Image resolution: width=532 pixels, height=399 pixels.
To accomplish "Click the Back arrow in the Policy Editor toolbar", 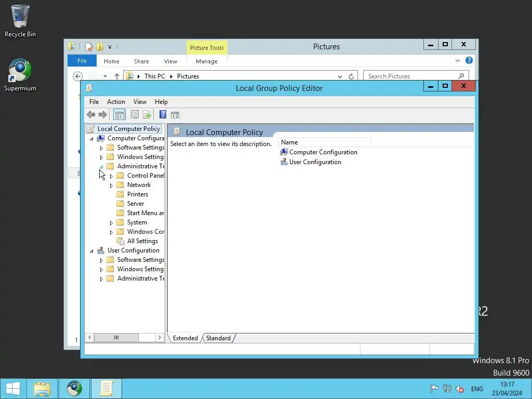I will pyautogui.click(x=91, y=115).
